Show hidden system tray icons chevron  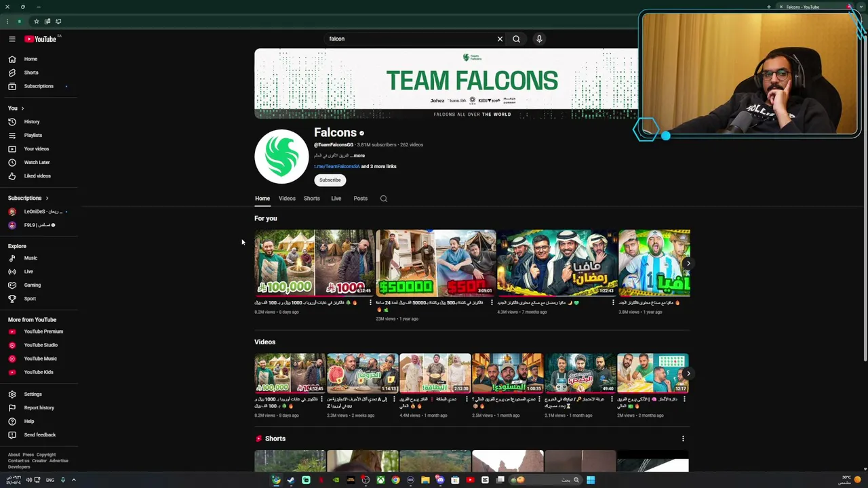click(x=74, y=480)
